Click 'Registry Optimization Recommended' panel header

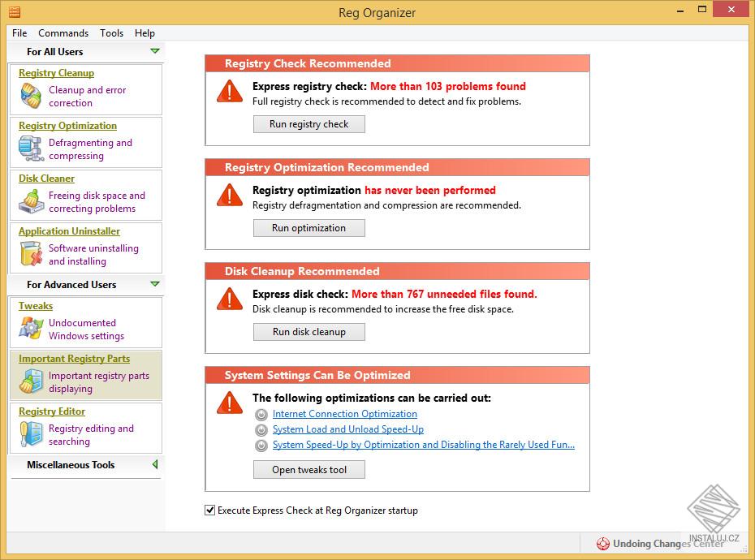[397, 167]
